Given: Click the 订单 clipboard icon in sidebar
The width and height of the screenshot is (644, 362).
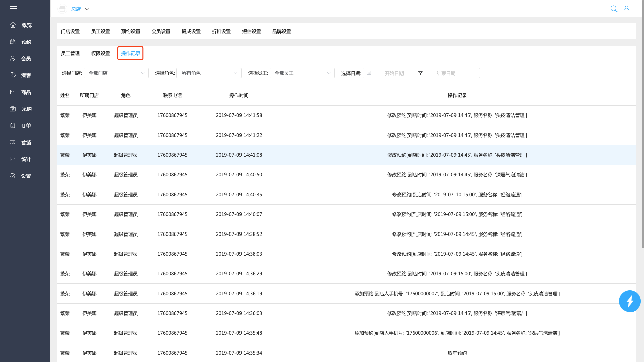Looking at the screenshot, I should [x=13, y=125].
